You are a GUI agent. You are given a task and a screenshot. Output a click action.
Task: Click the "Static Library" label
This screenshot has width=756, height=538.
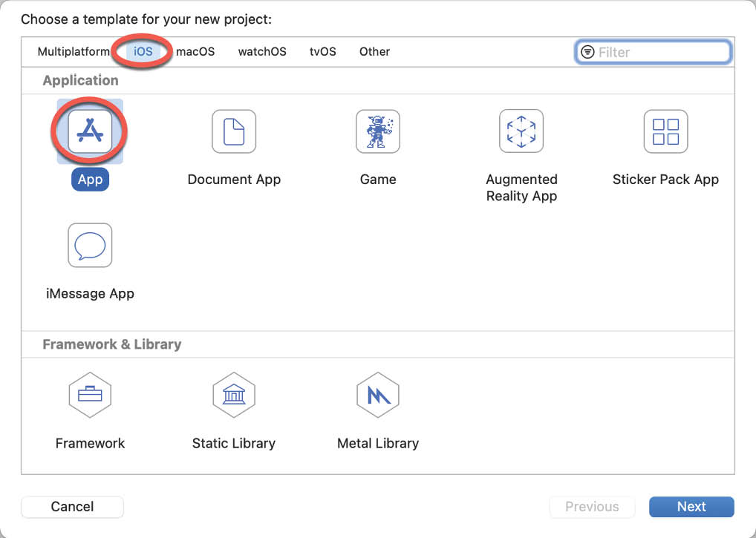[x=234, y=443]
